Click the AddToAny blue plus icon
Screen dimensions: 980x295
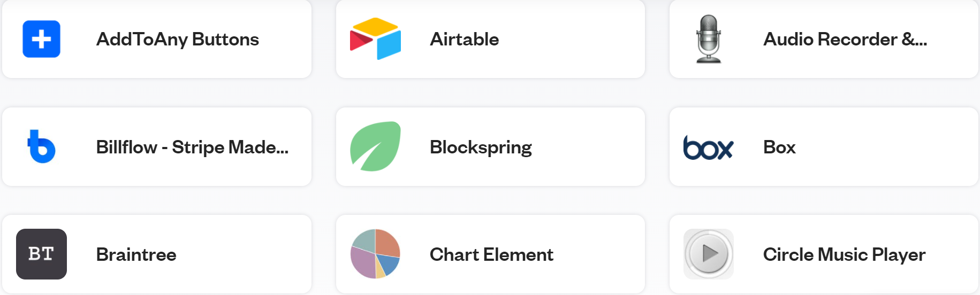(41, 39)
